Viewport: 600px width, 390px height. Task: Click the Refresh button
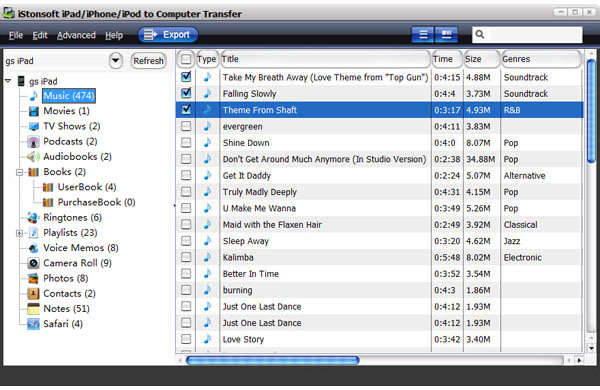click(x=148, y=60)
